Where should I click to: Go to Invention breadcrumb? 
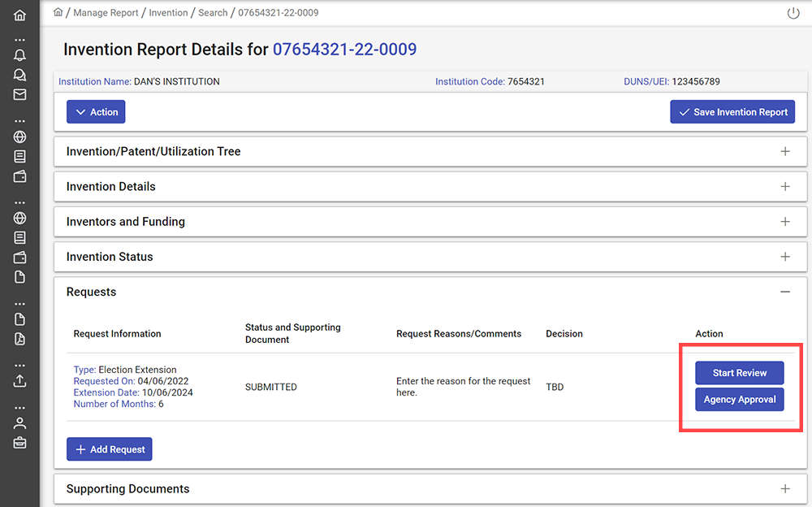[168, 12]
